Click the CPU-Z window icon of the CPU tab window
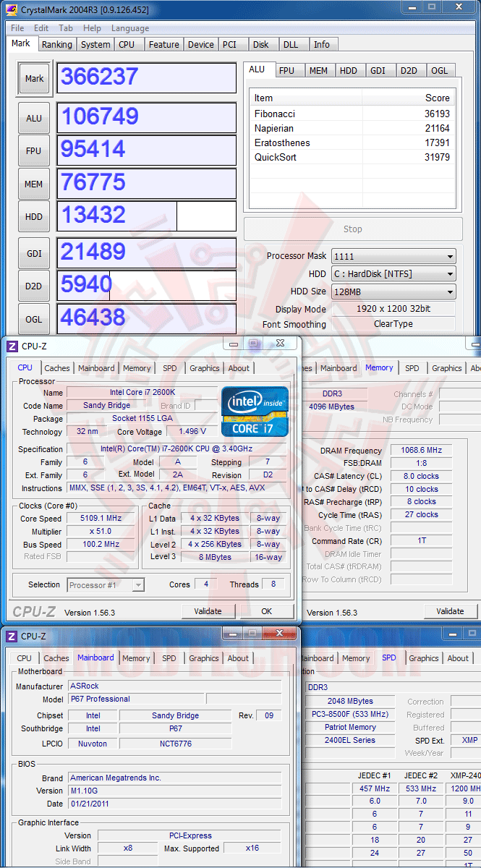Screen dimensions: 481x868 tap(12, 346)
